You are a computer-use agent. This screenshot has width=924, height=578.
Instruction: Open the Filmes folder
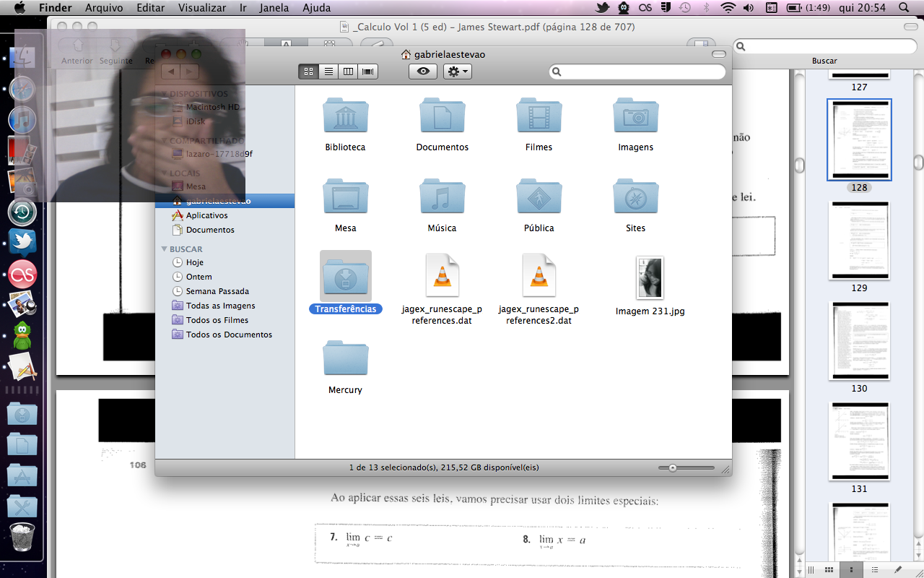coord(539,116)
